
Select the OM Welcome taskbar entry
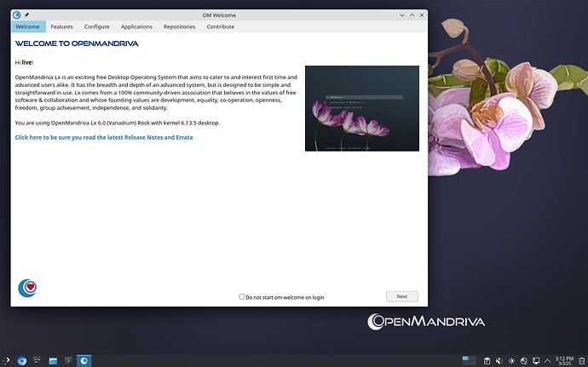click(84, 361)
